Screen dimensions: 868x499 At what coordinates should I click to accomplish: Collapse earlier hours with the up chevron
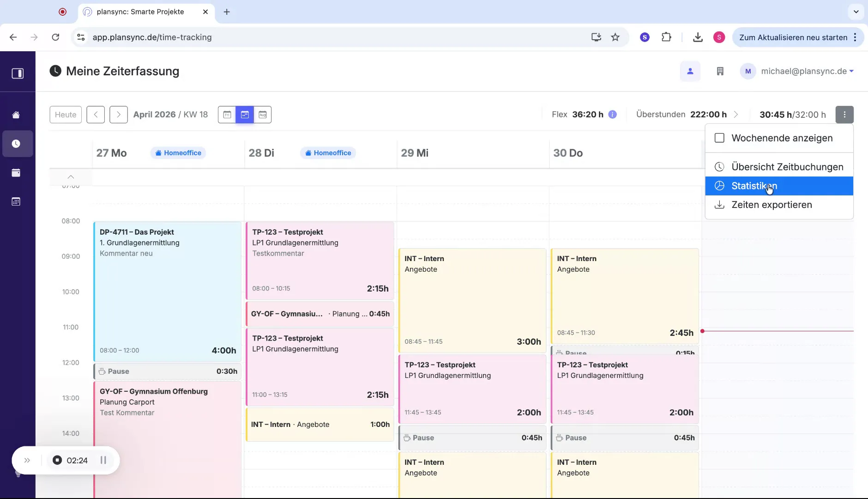pos(71,177)
